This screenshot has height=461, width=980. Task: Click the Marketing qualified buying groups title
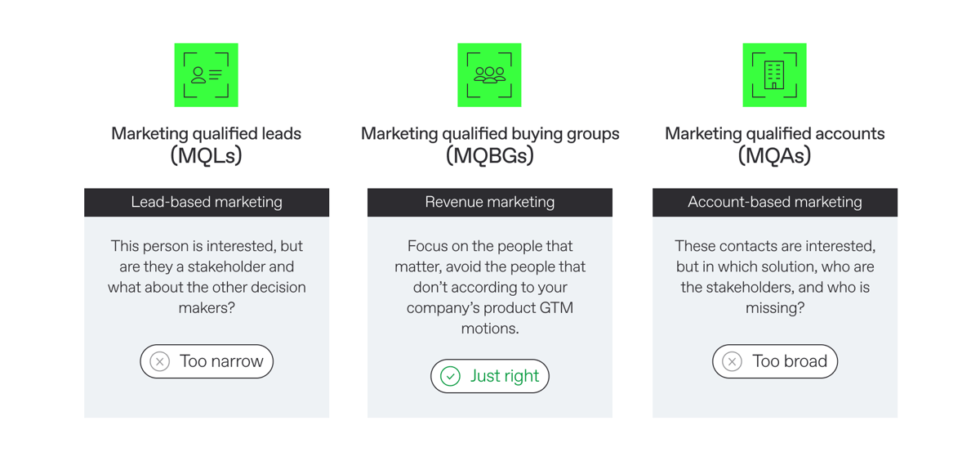pyautogui.click(x=490, y=133)
